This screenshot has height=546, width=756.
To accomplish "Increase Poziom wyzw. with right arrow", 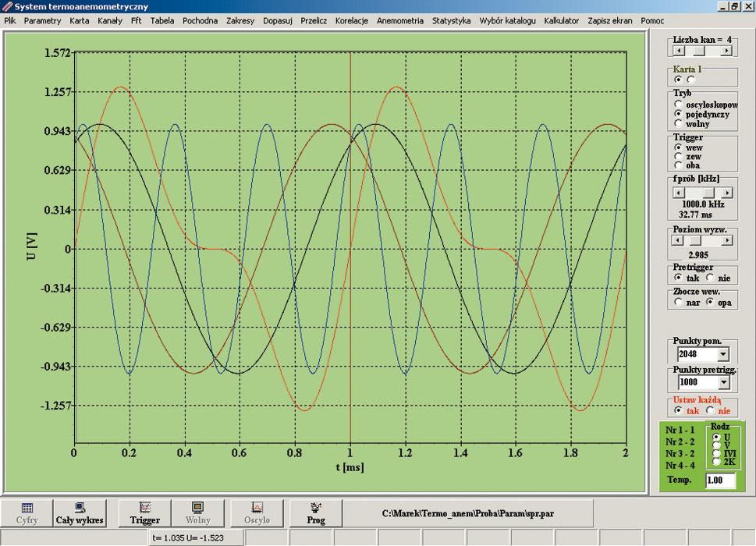I will tap(727, 240).
